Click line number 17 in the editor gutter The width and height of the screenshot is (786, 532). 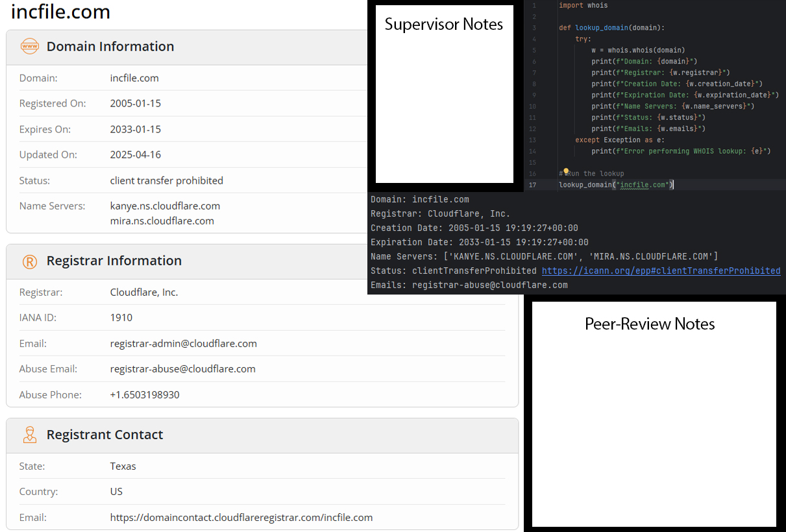[533, 185]
